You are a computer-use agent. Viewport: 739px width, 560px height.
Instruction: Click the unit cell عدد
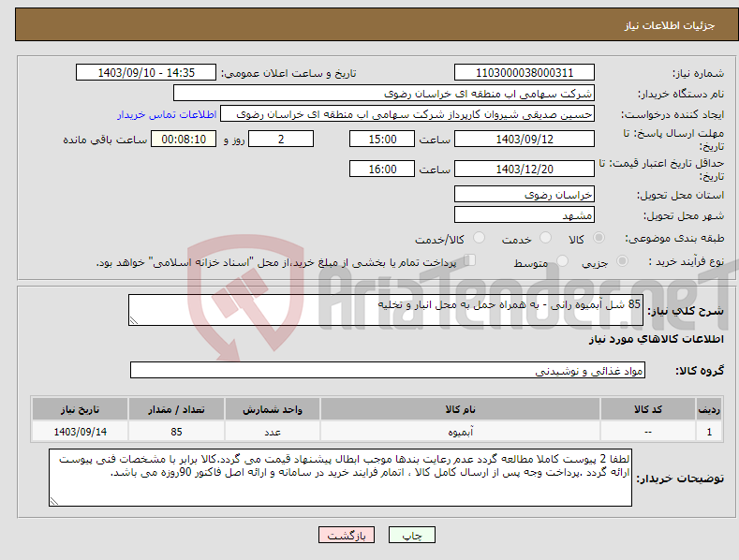[x=273, y=432]
